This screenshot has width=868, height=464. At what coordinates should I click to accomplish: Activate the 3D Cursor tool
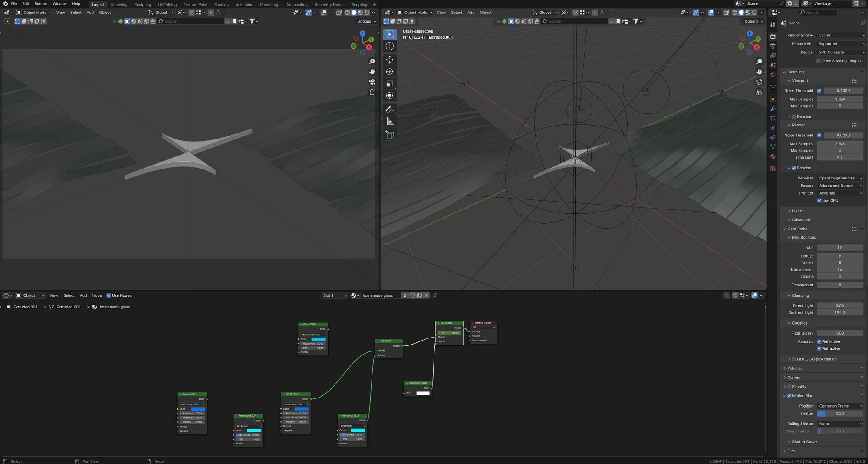tap(390, 46)
